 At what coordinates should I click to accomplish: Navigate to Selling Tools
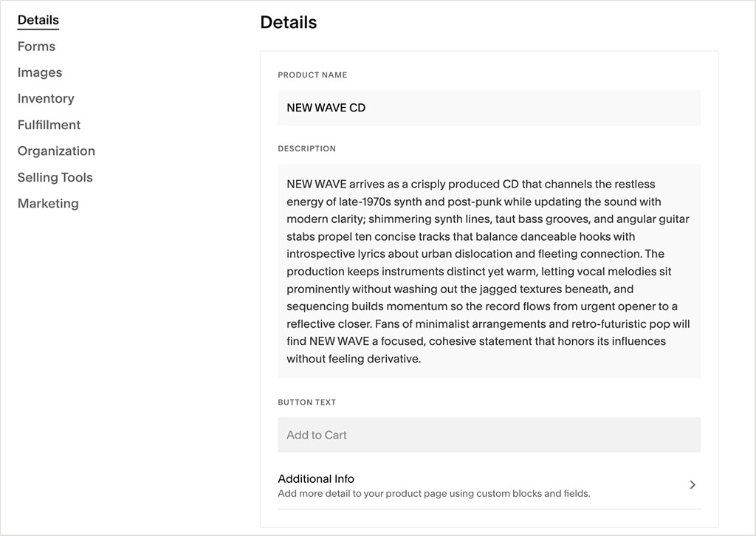(55, 177)
